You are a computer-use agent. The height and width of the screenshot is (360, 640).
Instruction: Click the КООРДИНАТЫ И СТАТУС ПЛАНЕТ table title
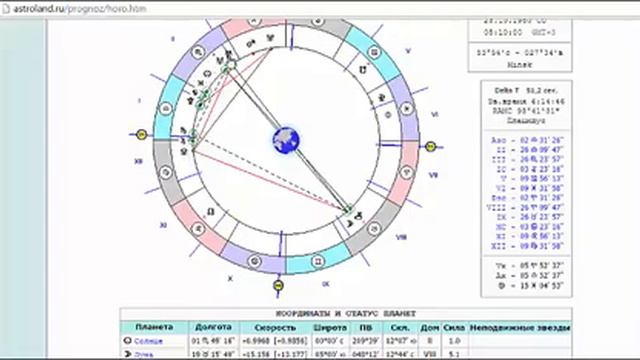click(346, 314)
